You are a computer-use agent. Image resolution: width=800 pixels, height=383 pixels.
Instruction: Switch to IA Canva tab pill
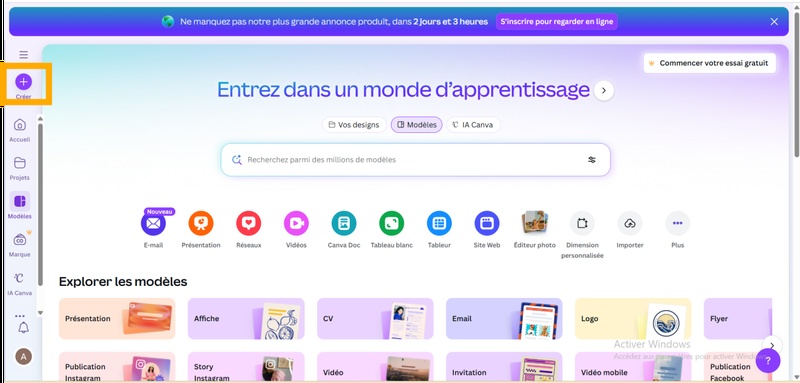(x=473, y=124)
